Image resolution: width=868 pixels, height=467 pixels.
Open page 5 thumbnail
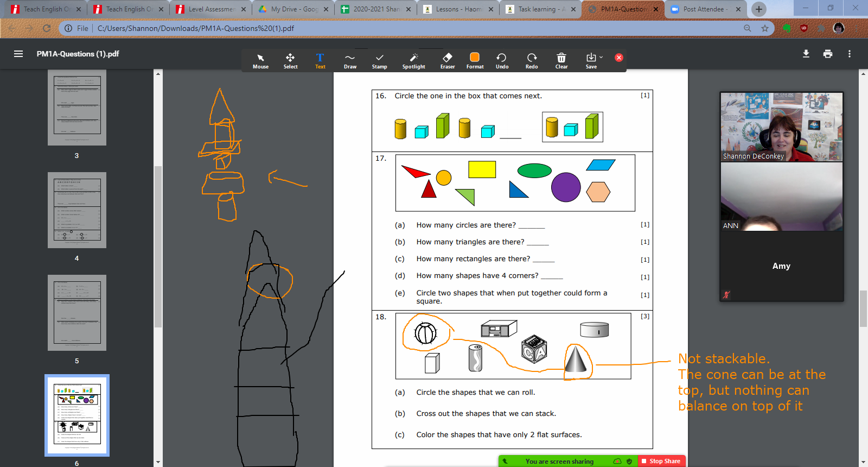[x=77, y=313]
